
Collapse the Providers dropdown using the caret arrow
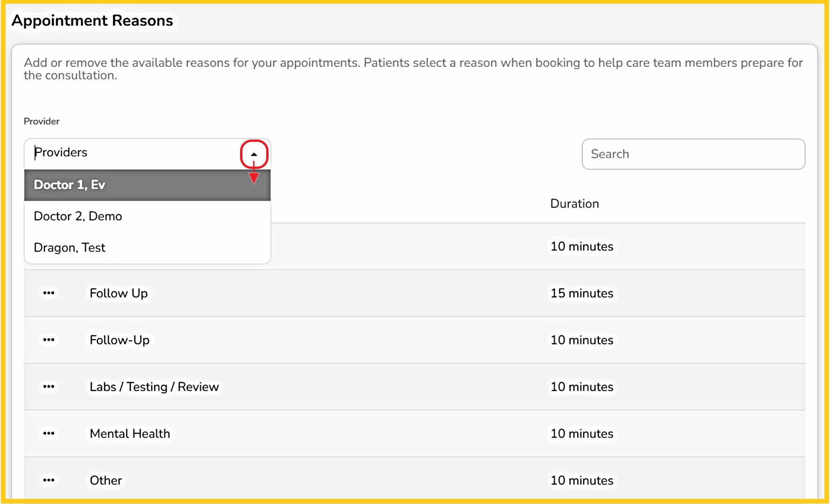point(254,154)
